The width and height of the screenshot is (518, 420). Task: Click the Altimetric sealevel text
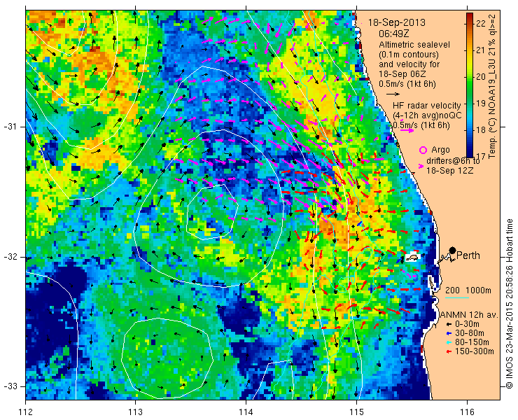(414, 45)
